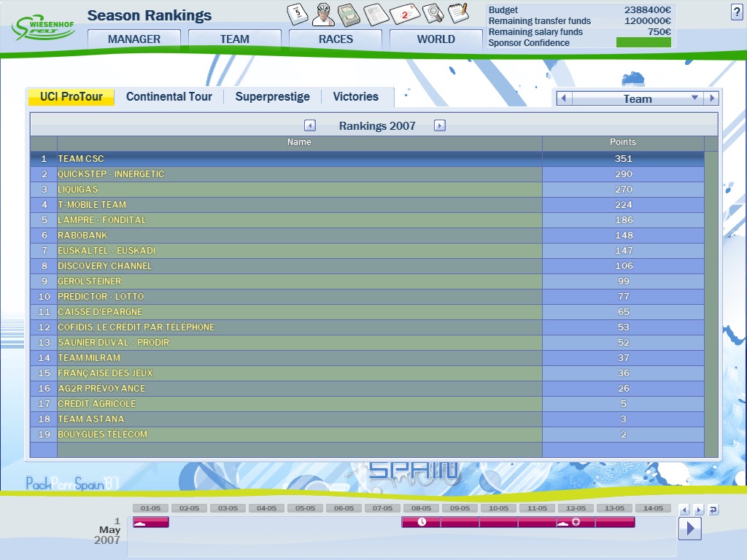Viewport: 747px width, 560px height.
Task: Go to next ranking year arrow
Action: pyautogui.click(x=440, y=125)
